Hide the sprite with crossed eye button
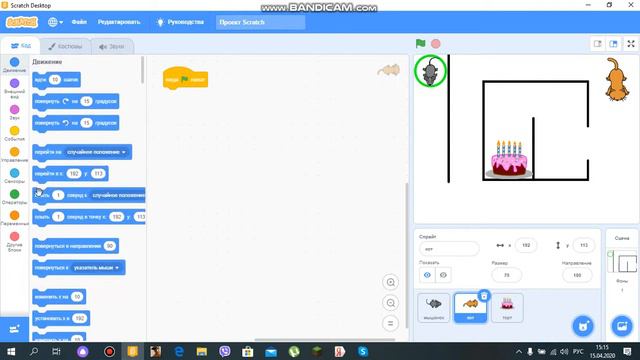Screen dimensions: 640x360 pyautogui.click(x=443, y=275)
